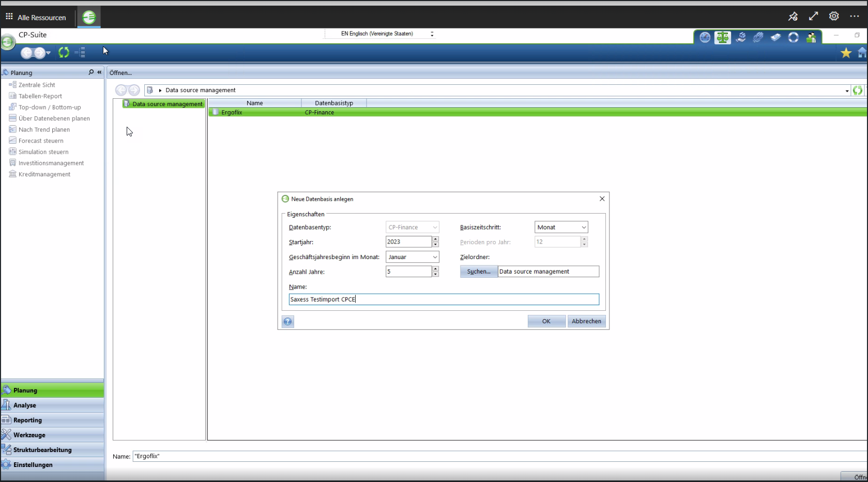Screen dimensions: 868x482
Task: Open the money banknotes module icon
Action: (x=775, y=37)
